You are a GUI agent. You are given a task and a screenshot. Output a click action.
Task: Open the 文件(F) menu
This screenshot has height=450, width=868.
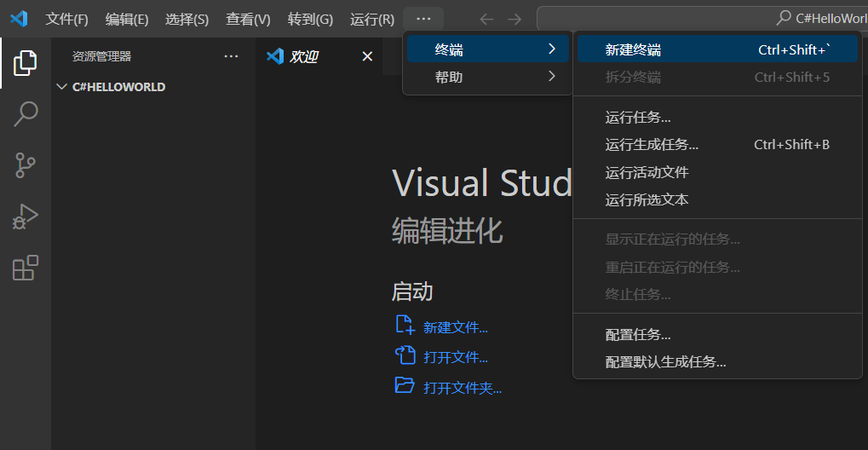(67, 20)
